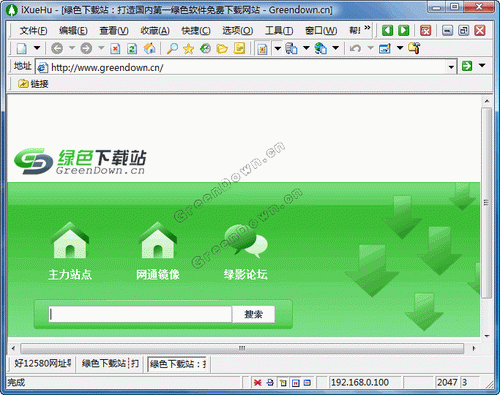Click the refresh page toolbar icon
Image resolution: width=500 pixels, height=395 pixels.
pos(132,49)
